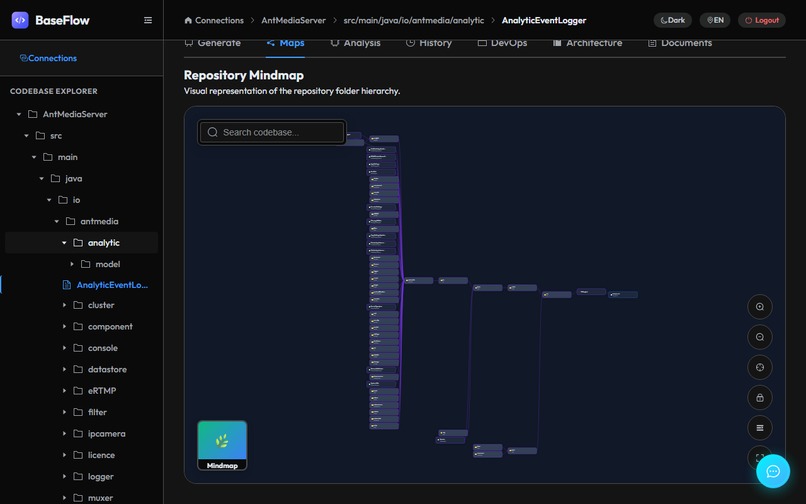The image size is (806, 504).
Task: Open the chat support bubble
Action: pyautogui.click(x=773, y=471)
